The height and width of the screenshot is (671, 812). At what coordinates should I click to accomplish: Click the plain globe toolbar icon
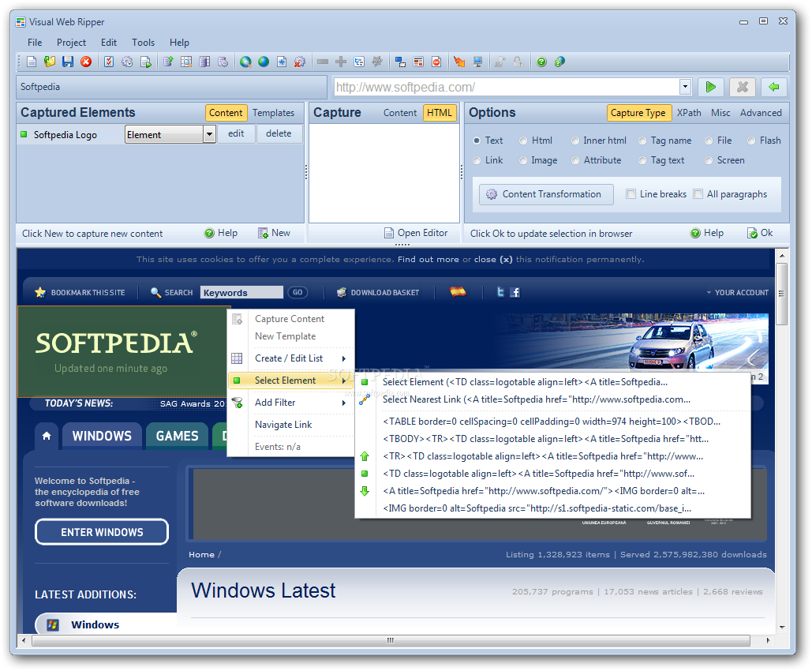tap(264, 62)
